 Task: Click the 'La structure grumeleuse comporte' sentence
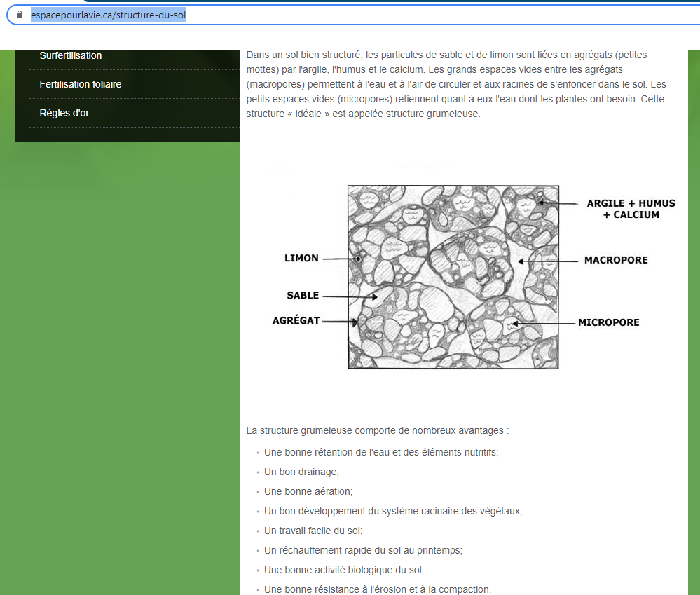pos(378,430)
